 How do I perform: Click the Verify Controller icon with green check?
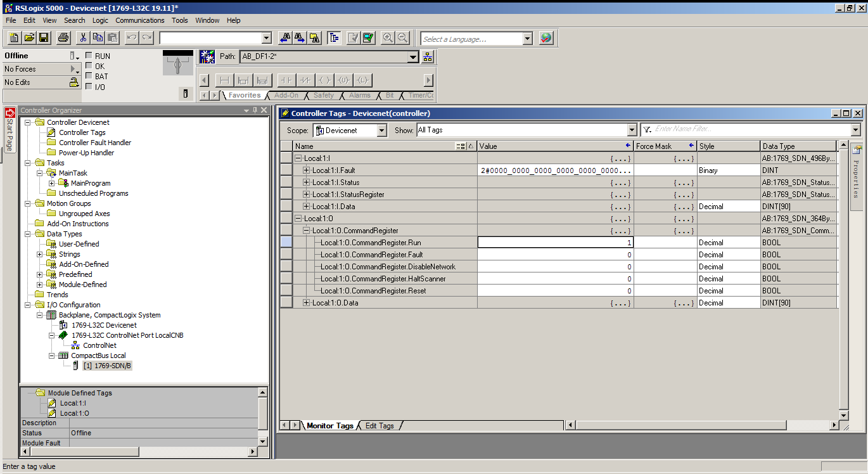[x=369, y=38]
